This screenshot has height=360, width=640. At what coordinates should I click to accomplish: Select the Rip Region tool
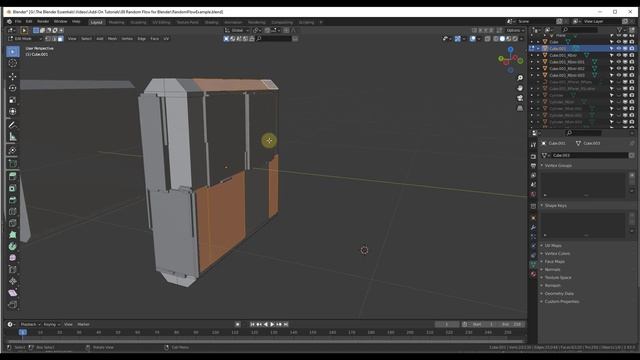click(13, 304)
